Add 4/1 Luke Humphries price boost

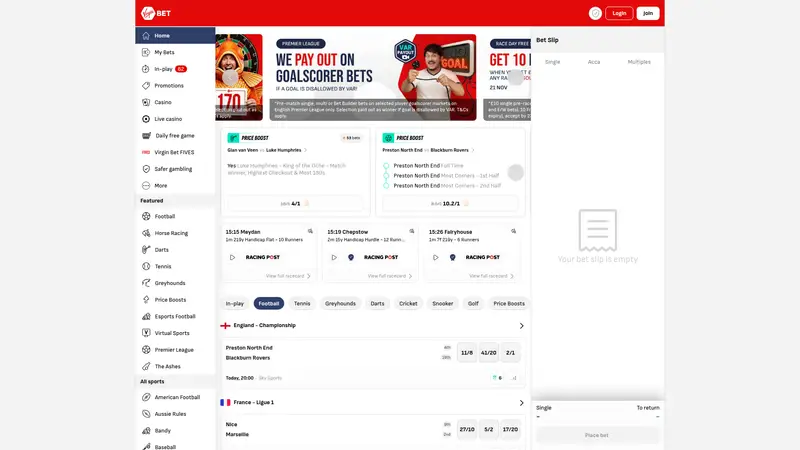coord(295,204)
